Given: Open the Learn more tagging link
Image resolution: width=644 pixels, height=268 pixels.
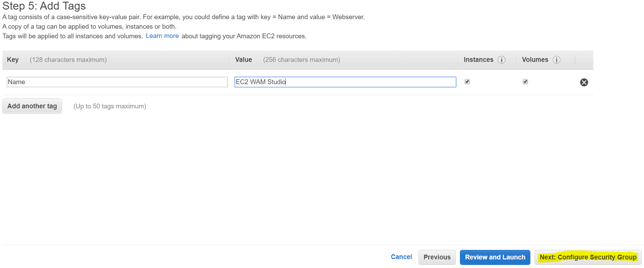Looking at the screenshot, I should [x=162, y=36].
